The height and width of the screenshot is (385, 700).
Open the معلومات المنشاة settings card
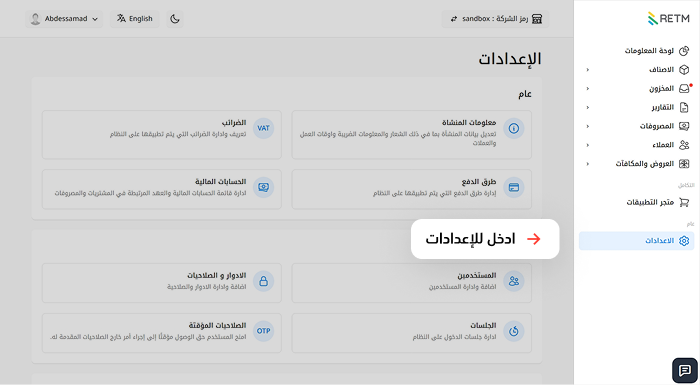[412, 134]
